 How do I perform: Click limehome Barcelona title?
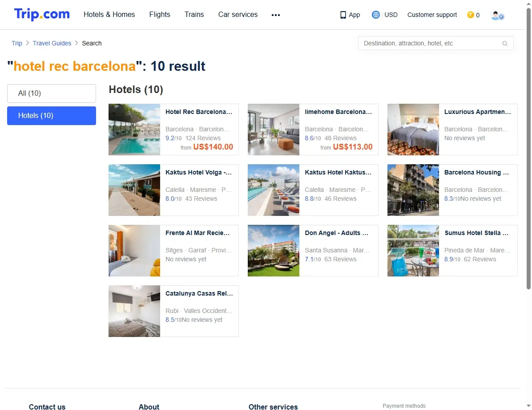pyautogui.click(x=338, y=112)
